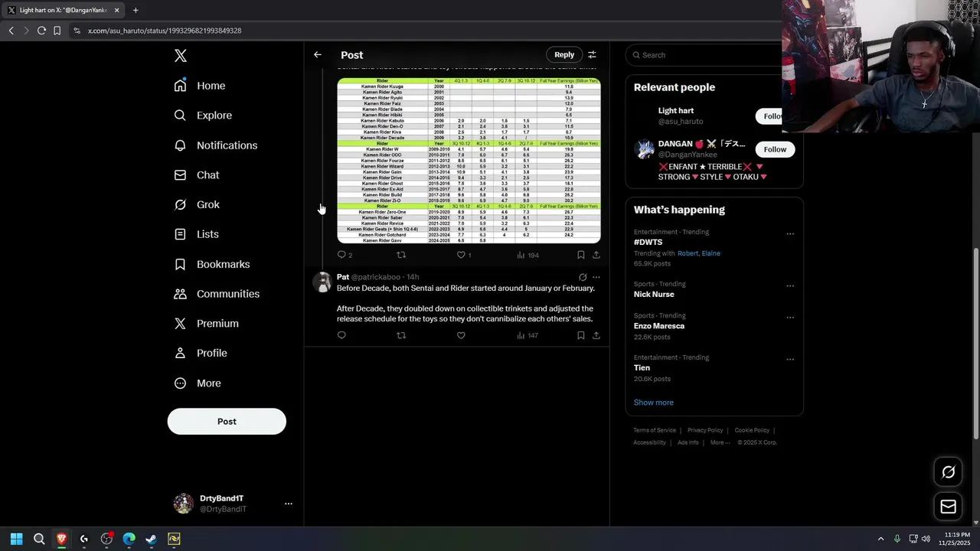
Task: Open the Explore page
Action: [x=203, y=116]
